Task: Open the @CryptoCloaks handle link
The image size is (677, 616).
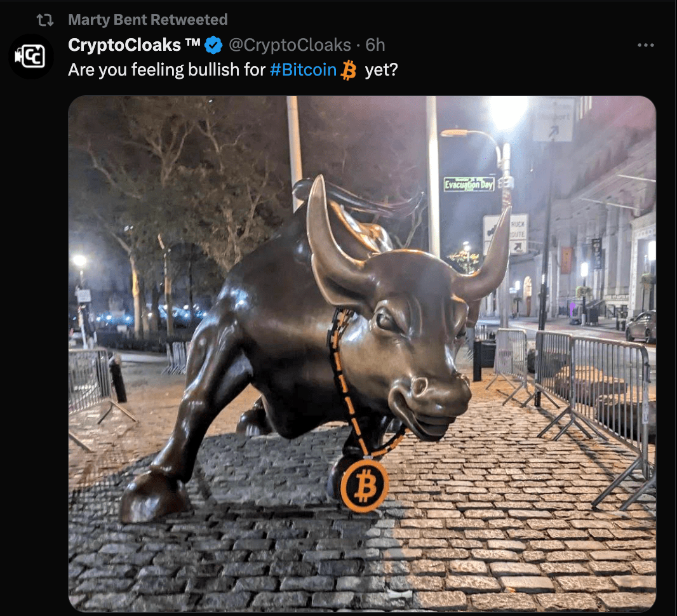Action: point(289,45)
